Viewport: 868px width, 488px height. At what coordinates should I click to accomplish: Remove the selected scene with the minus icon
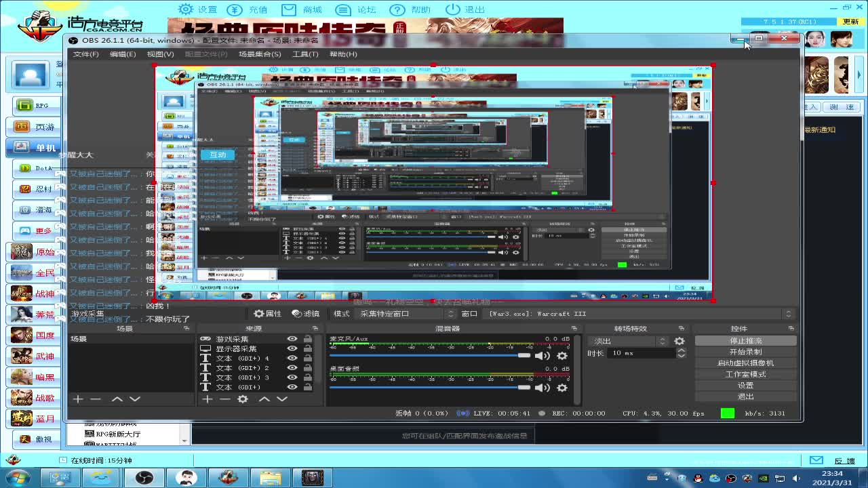[96, 399]
